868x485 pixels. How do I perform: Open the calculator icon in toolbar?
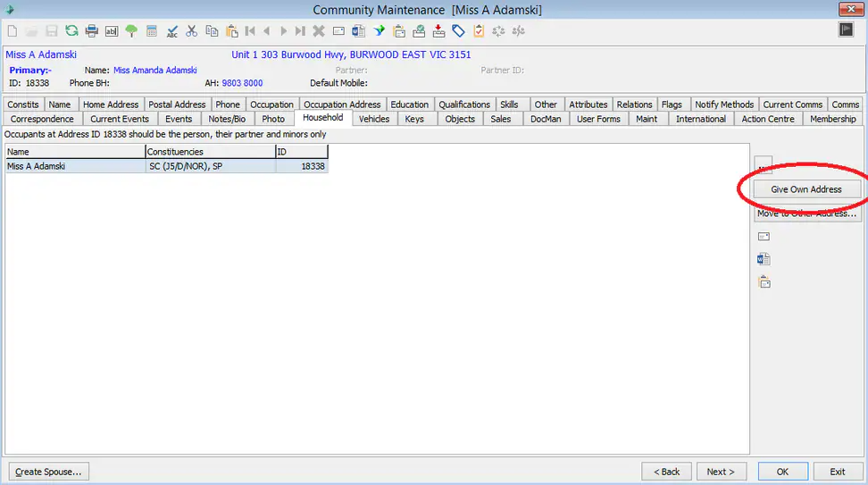tap(151, 31)
